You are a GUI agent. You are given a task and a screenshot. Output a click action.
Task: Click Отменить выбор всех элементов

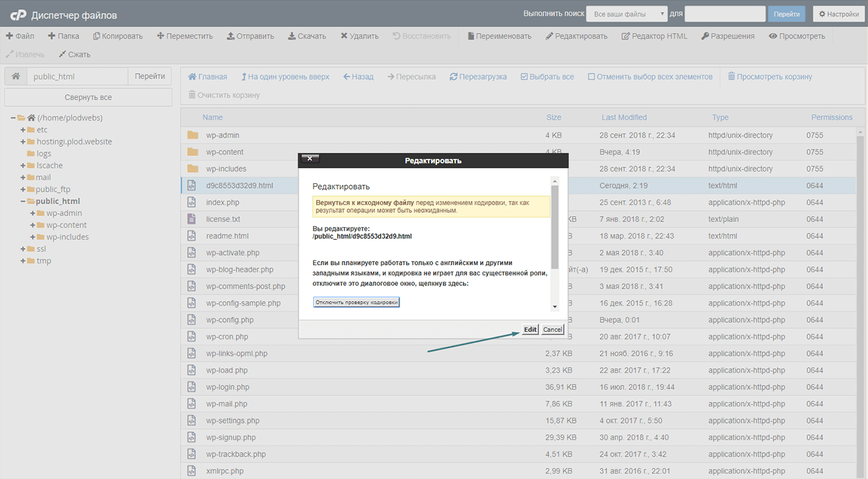[650, 77]
